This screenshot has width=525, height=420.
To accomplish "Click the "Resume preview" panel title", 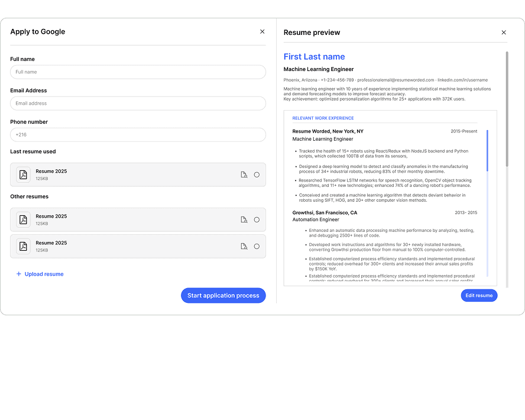I will pyautogui.click(x=312, y=33).
